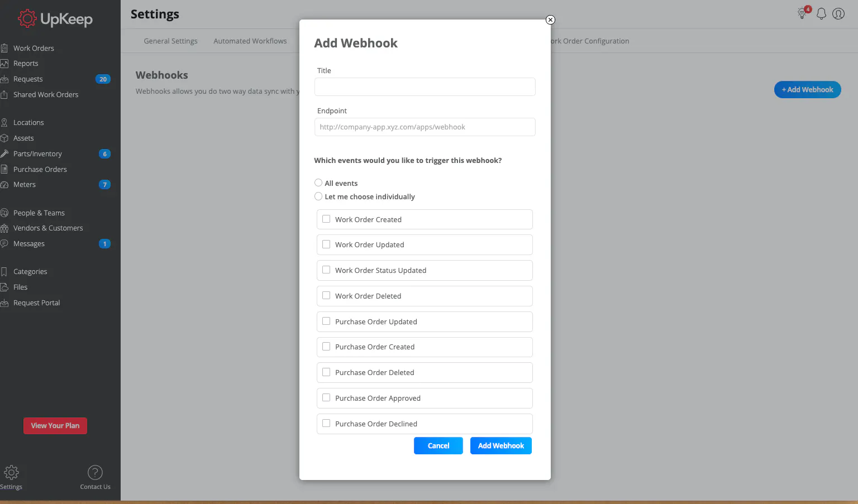
Task: Switch to the General Settings tab
Action: tap(170, 41)
